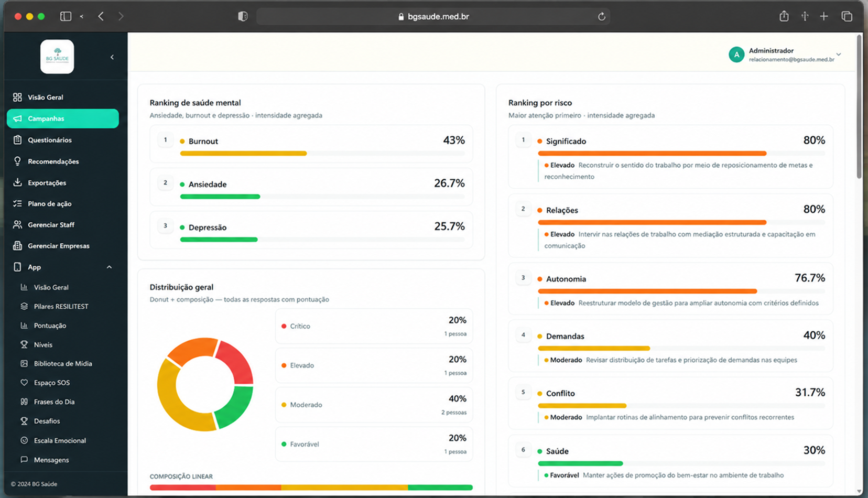Click the Espaço SOS heart icon
This screenshot has width=868, height=498.
coord(24,383)
